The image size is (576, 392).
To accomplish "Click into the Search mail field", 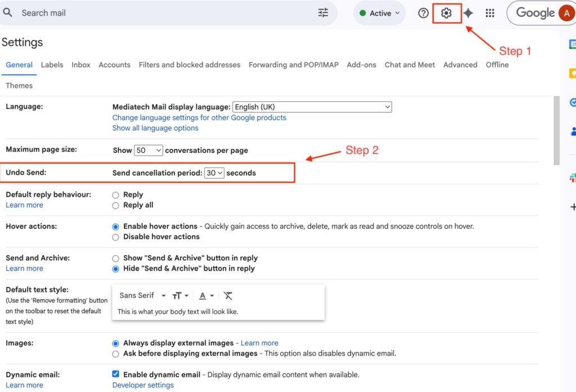I will point(163,12).
